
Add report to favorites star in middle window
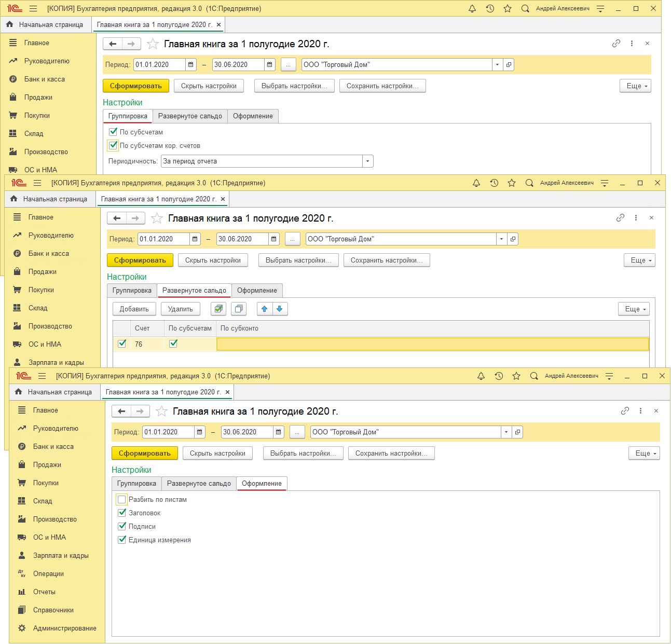click(157, 218)
